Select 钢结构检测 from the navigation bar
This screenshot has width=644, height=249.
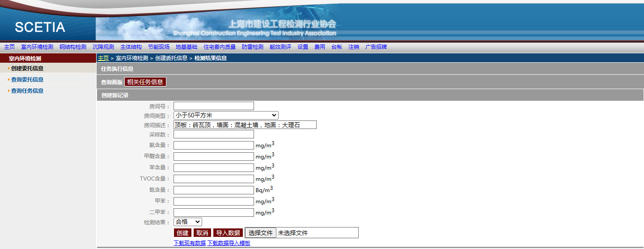point(73,47)
